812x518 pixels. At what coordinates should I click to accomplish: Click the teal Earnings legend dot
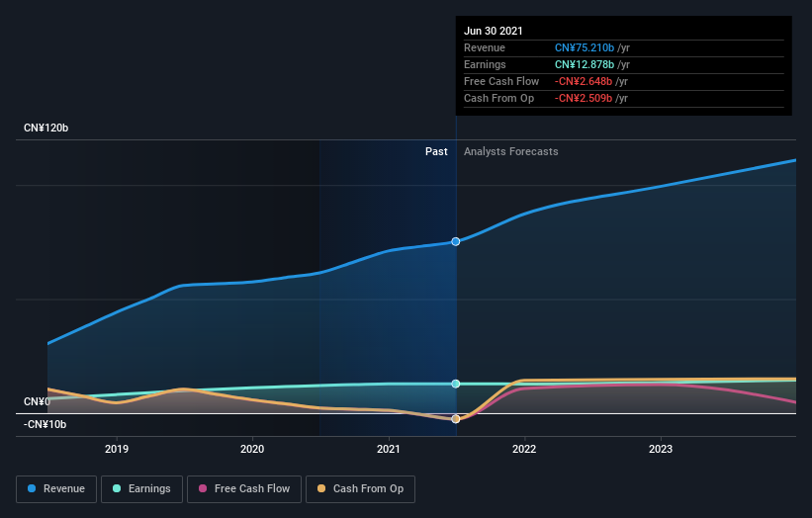(117, 488)
